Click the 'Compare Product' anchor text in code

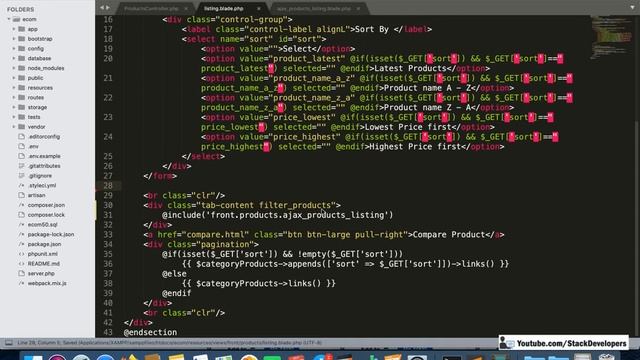pyautogui.click(x=449, y=235)
